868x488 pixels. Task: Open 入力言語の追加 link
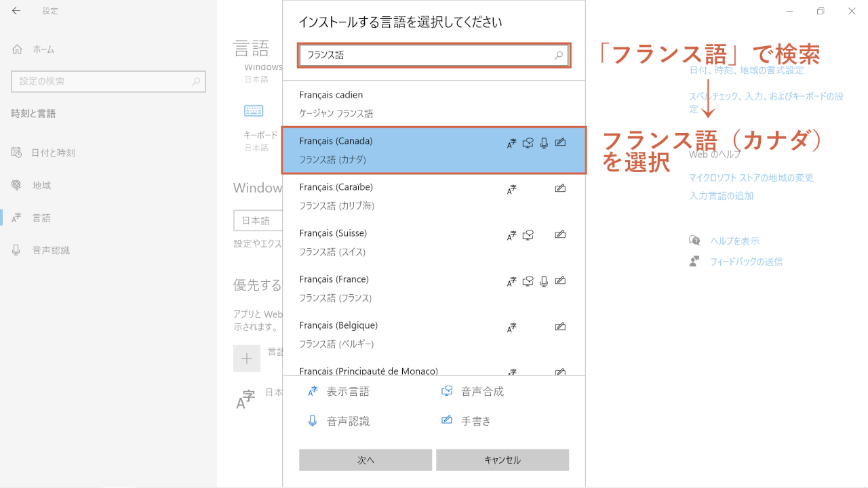[722, 196]
